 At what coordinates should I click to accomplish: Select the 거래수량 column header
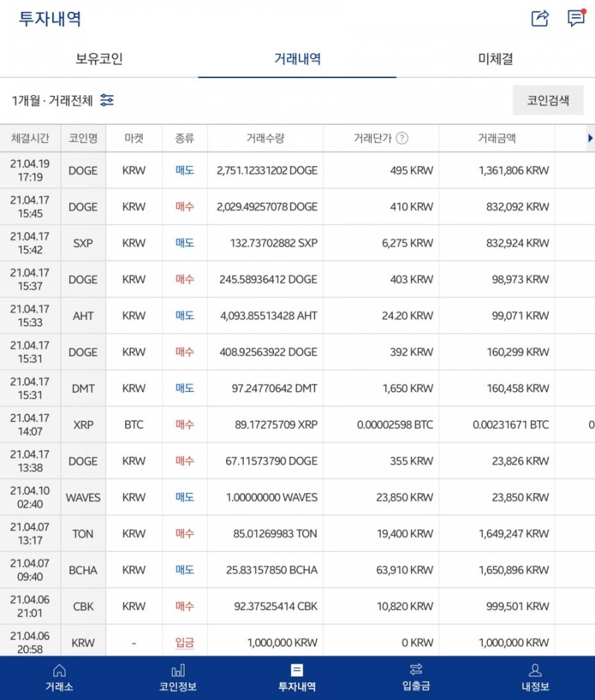[265, 138]
